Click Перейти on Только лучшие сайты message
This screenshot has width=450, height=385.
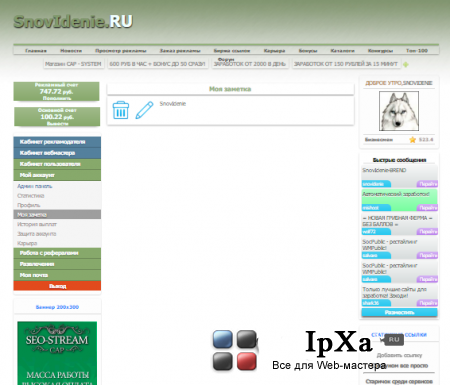427,303
